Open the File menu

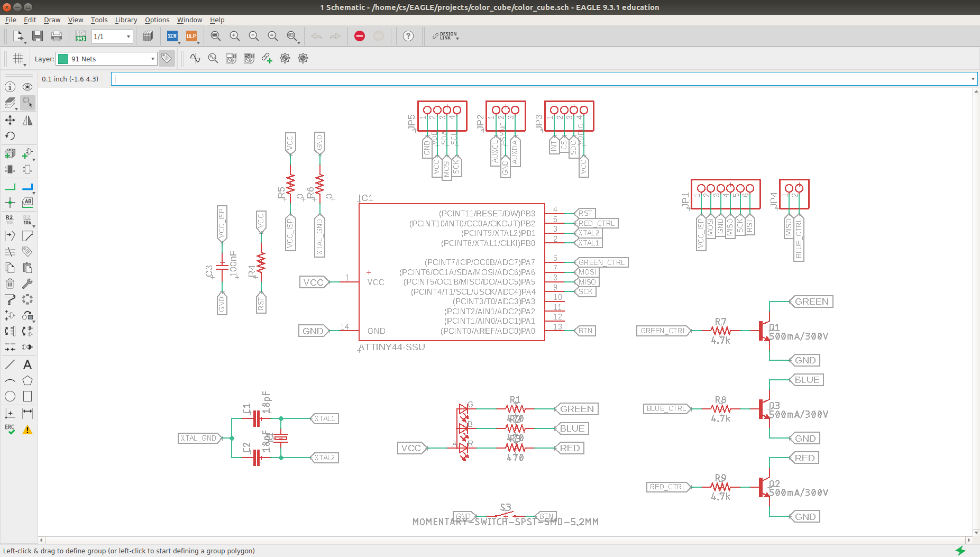tap(11, 20)
